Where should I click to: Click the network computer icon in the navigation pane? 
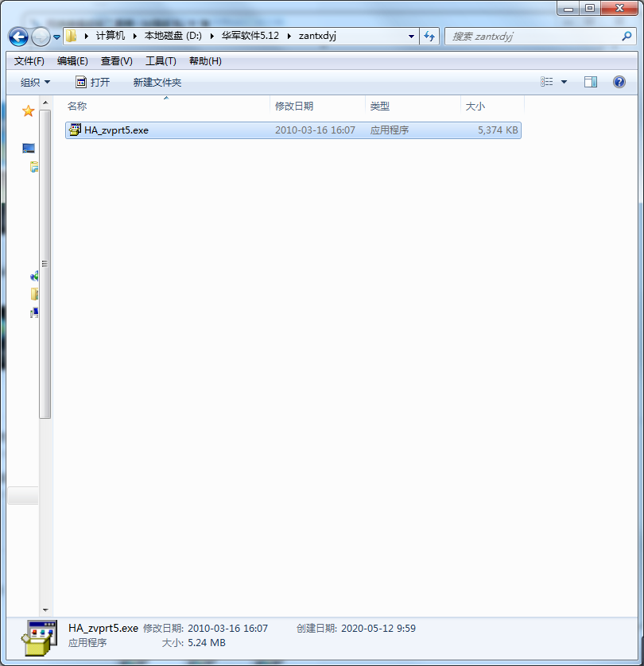[x=34, y=313]
